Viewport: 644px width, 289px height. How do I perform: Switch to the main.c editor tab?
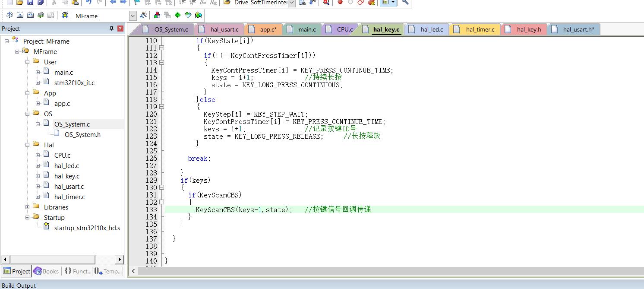(x=302, y=29)
